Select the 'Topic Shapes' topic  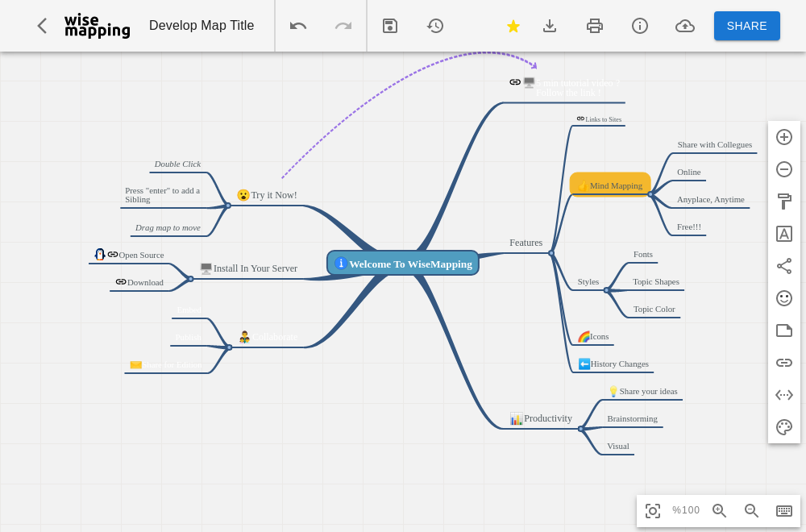[656, 281]
